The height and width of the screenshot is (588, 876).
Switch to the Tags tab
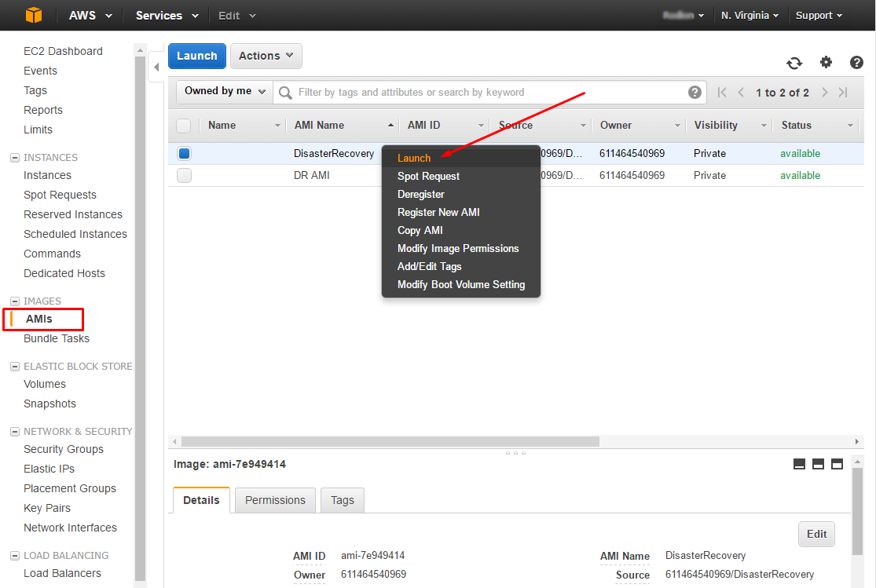coord(342,500)
